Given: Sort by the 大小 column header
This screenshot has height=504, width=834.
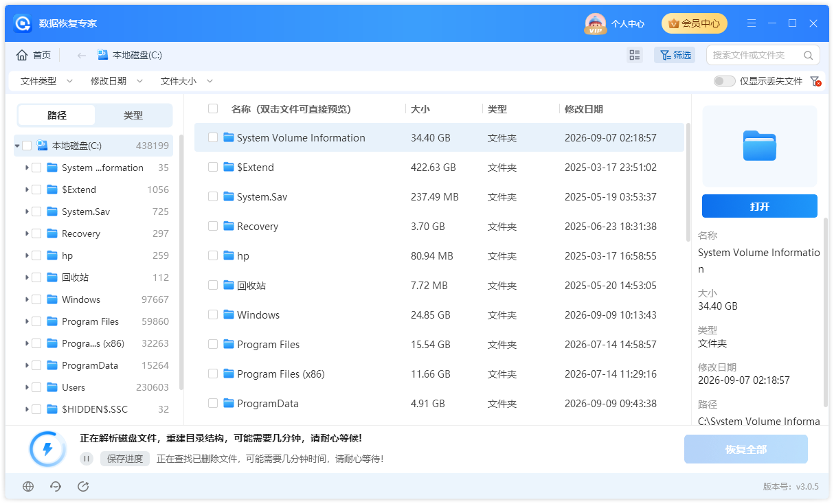Looking at the screenshot, I should (x=420, y=108).
